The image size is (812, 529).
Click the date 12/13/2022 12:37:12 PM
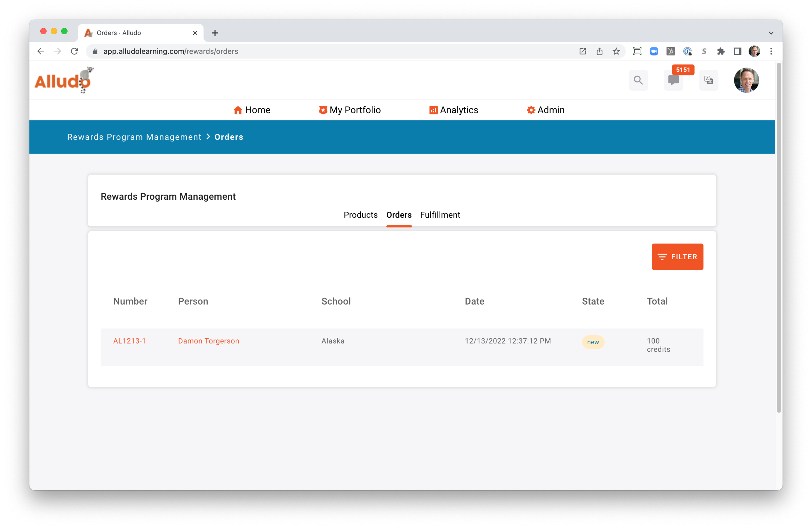508,341
